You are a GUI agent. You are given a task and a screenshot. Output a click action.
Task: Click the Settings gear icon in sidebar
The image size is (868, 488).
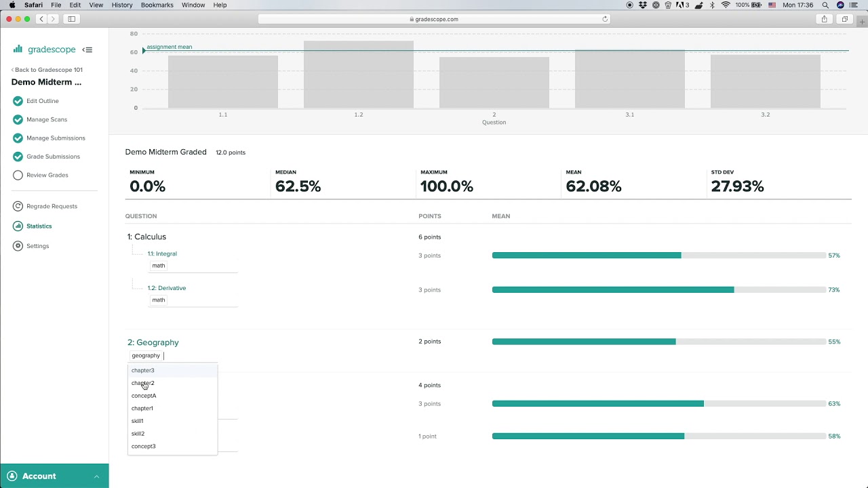coord(18,246)
